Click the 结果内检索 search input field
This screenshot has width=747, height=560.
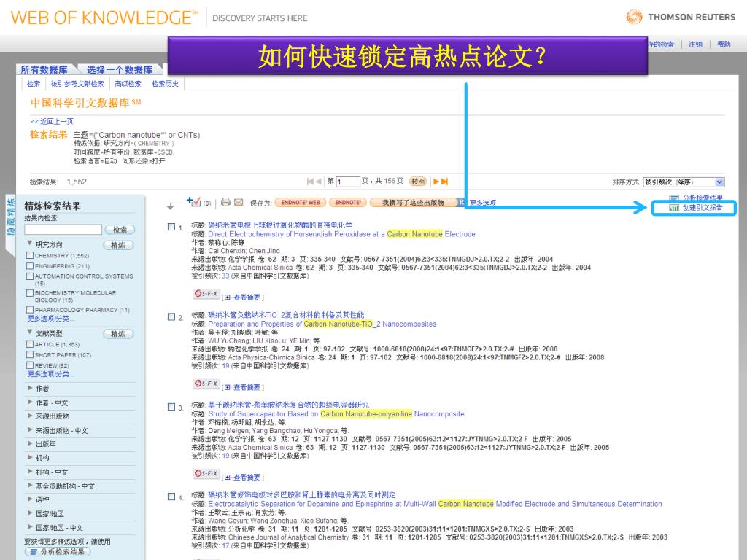coord(63,230)
